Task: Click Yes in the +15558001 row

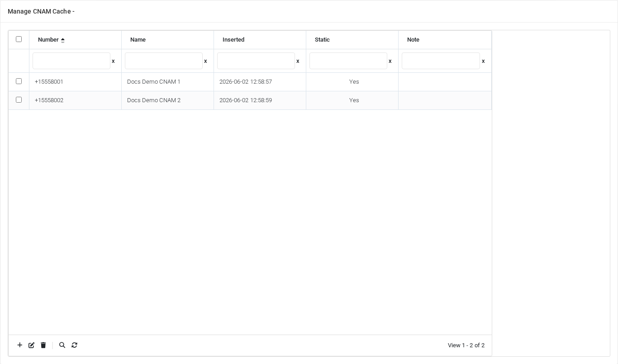Action: pos(354,82)
